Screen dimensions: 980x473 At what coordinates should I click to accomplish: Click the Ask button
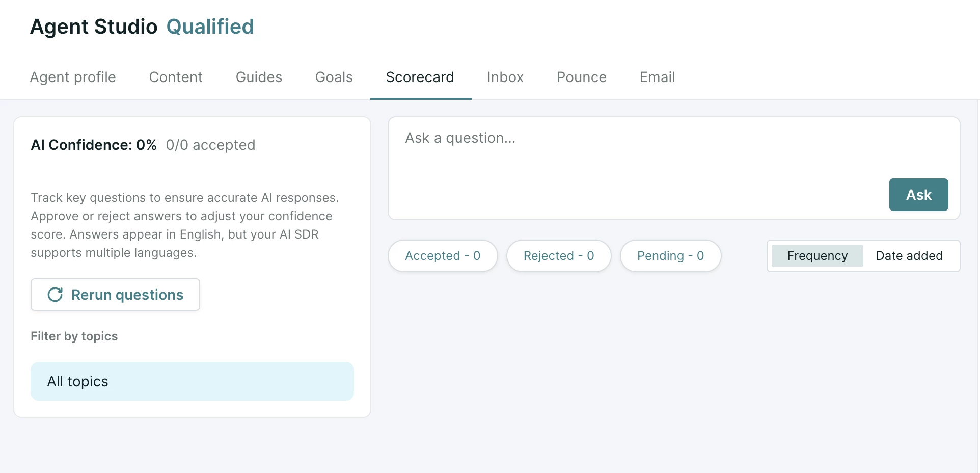point(918,195)
